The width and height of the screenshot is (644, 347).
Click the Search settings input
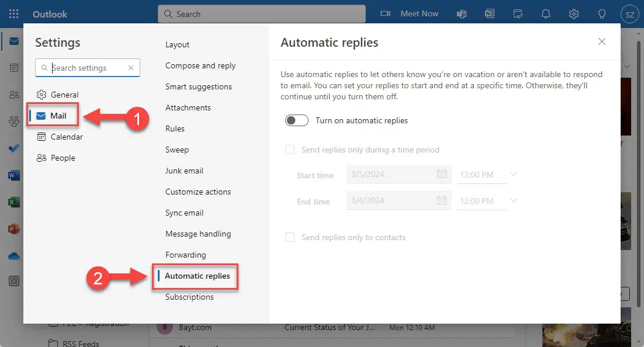[88, 68]
